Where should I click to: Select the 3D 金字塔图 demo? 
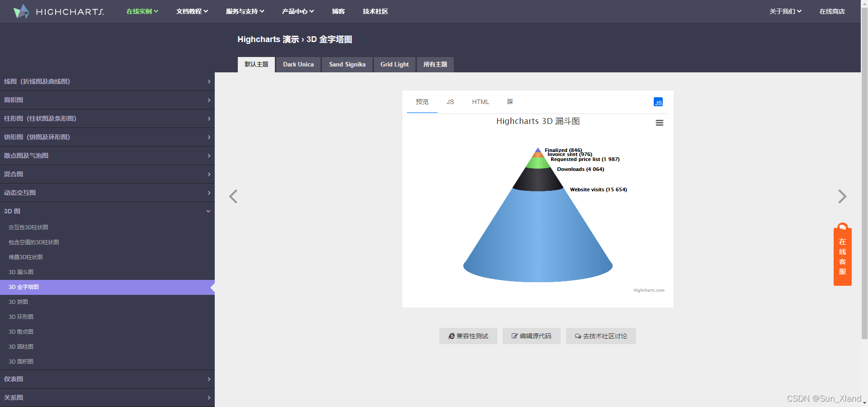click(x=107, y=287)
